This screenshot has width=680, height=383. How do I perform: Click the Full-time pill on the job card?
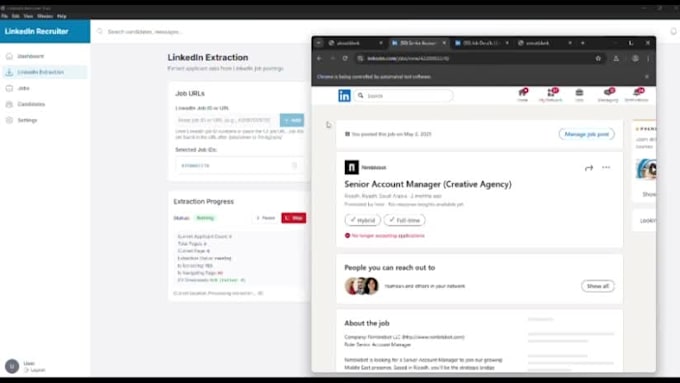point(405,220)
